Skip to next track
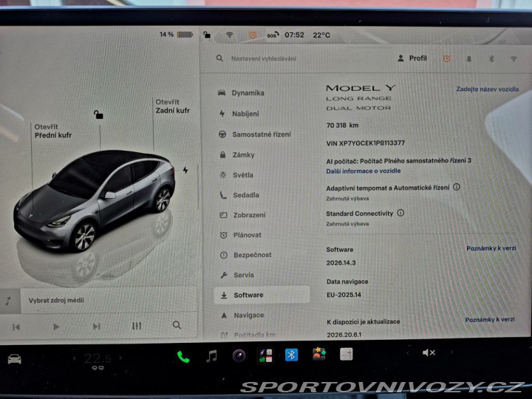The image size is (532, 399). click(96, 327)
